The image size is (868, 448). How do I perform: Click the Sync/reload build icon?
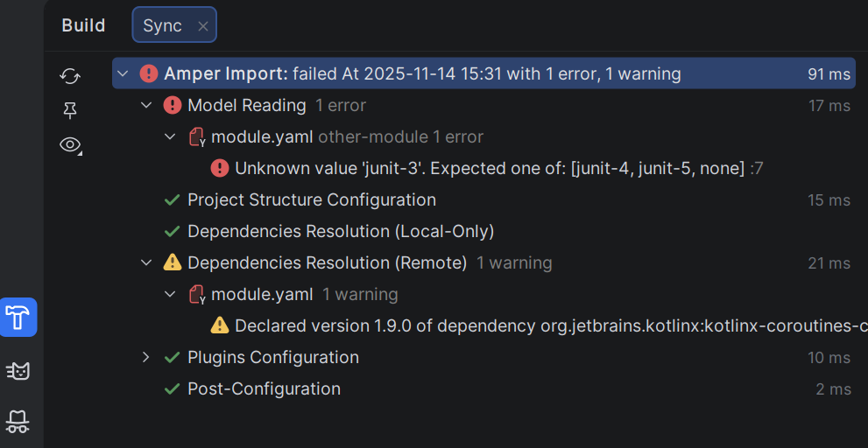click(x=70, y=76)
